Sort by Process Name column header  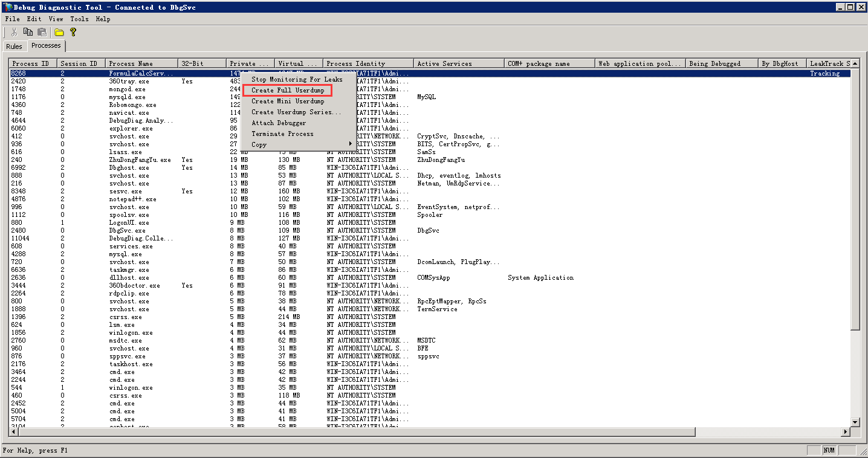142,63
